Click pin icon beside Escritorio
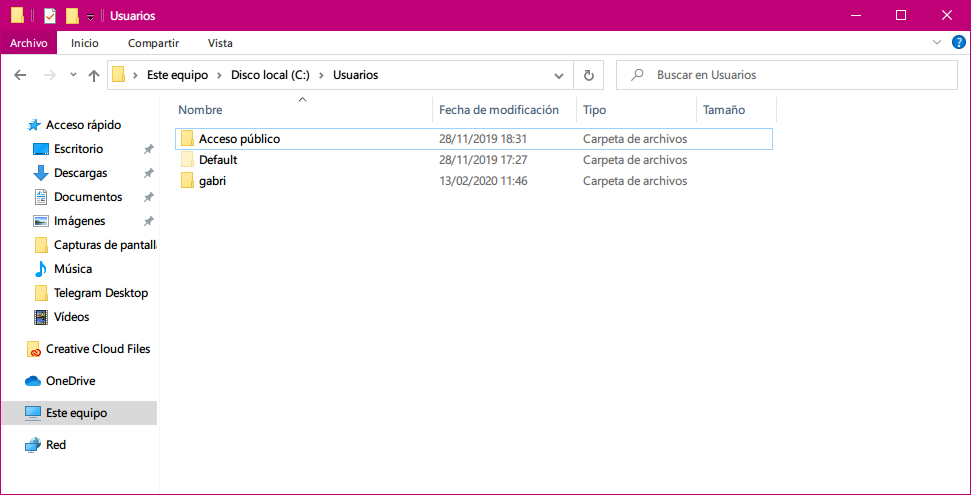This screenshot has height=495, width=971. pos(148,149)
